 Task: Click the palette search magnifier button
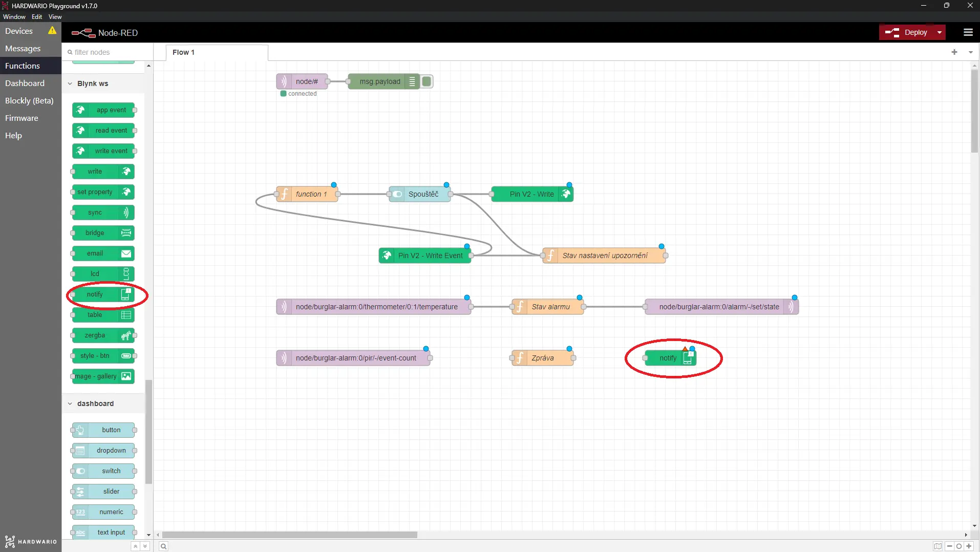coord(163,546)
